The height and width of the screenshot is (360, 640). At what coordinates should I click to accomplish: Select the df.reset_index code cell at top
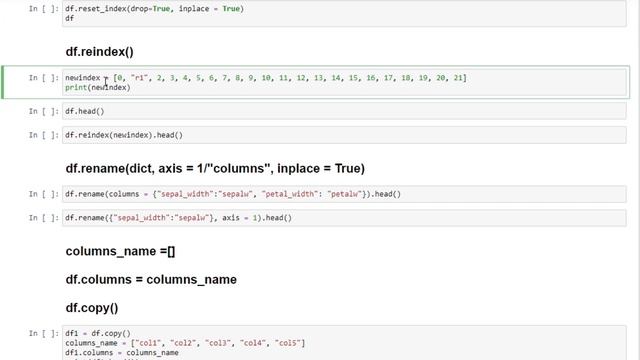click(344, 13)
